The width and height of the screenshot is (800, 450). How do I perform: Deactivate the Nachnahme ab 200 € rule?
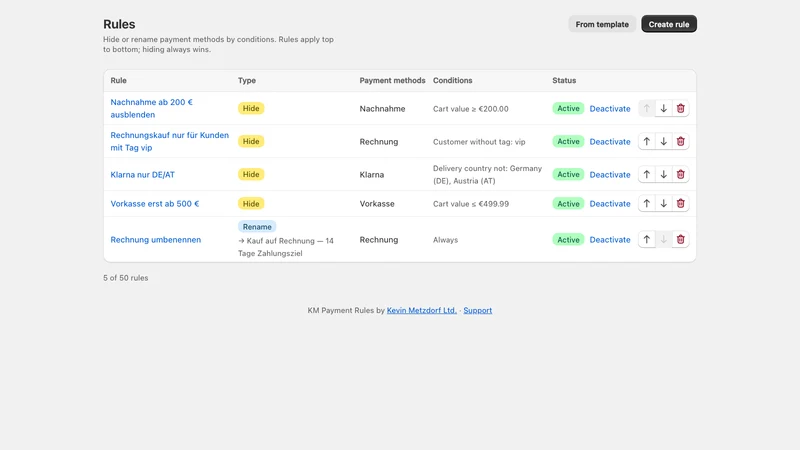610,109
